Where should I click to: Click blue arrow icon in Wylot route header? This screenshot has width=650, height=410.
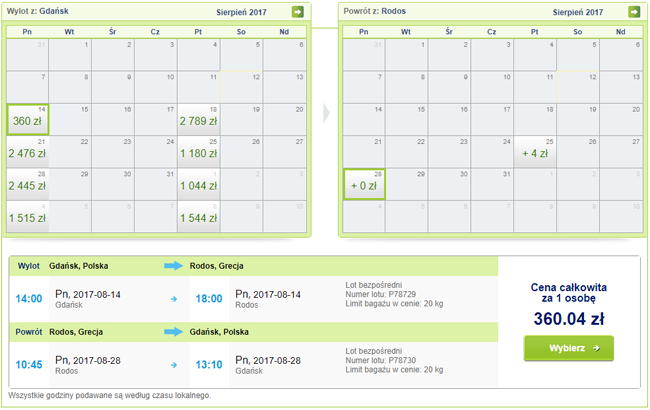pos(174,266)
